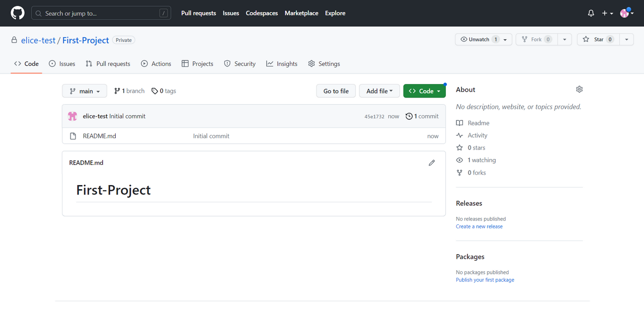
Task: Click the First-Project repository link
Action: [x=86, y=40]
